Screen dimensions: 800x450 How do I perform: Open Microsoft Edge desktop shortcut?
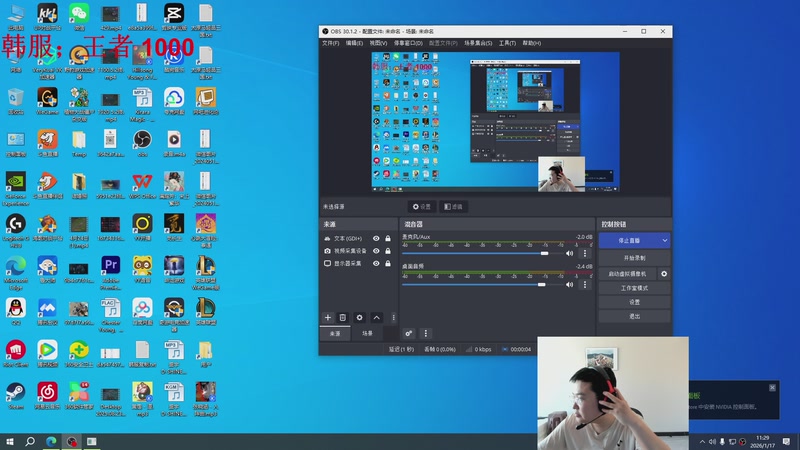(x=16, y=272)
